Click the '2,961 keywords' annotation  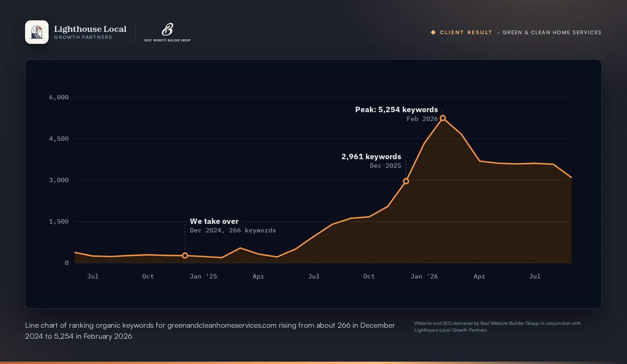pyautogui.click(x=371, y=157)
